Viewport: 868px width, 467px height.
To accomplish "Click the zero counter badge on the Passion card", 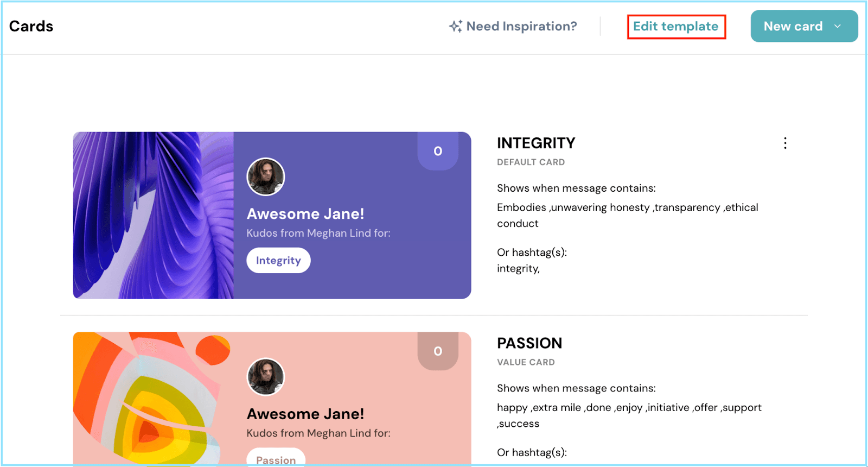I will click(x=438, y=351).
